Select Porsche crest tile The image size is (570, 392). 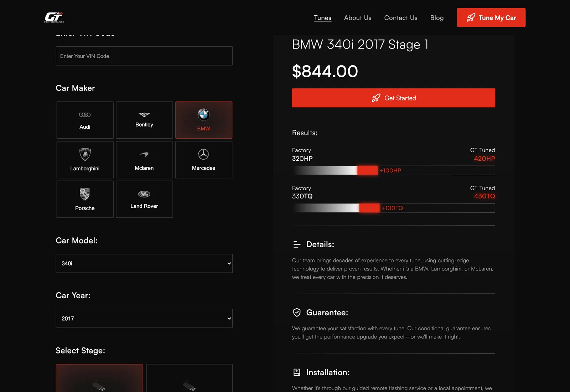click(x=85, y=199)
